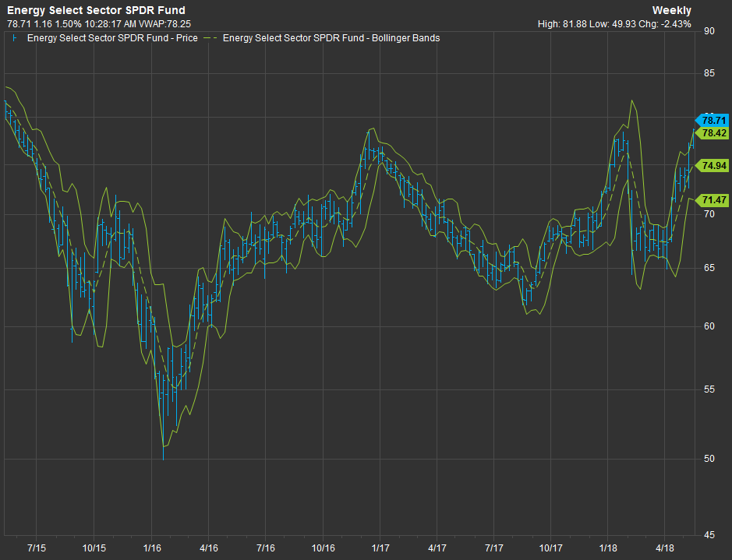Toggle the Bollinger Bands series legend label
Screen dimensions: 732x560
pos(331,38)
